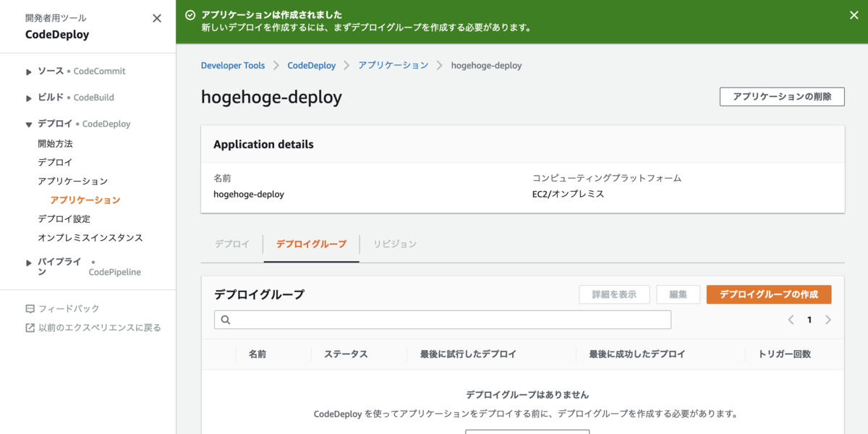Click アプリケーションの削除 button
This screenshot has width=868, height=434.
pyautogui.click(x=782, y=97)
